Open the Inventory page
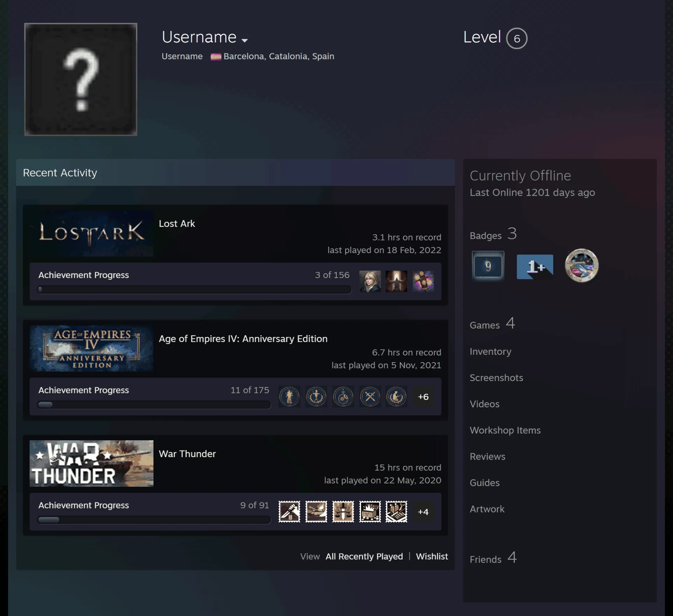 pyautogui.click(x=490, y=352)
